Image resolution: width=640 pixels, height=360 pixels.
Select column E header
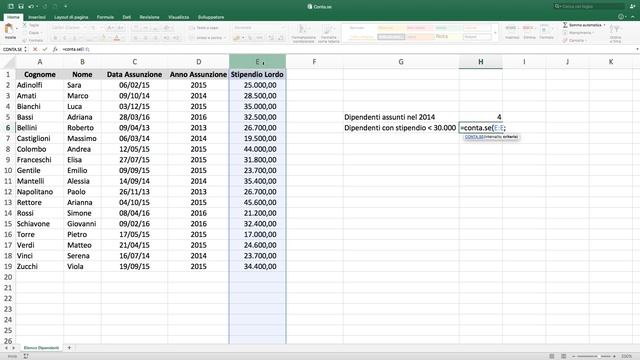click(257, 62)
